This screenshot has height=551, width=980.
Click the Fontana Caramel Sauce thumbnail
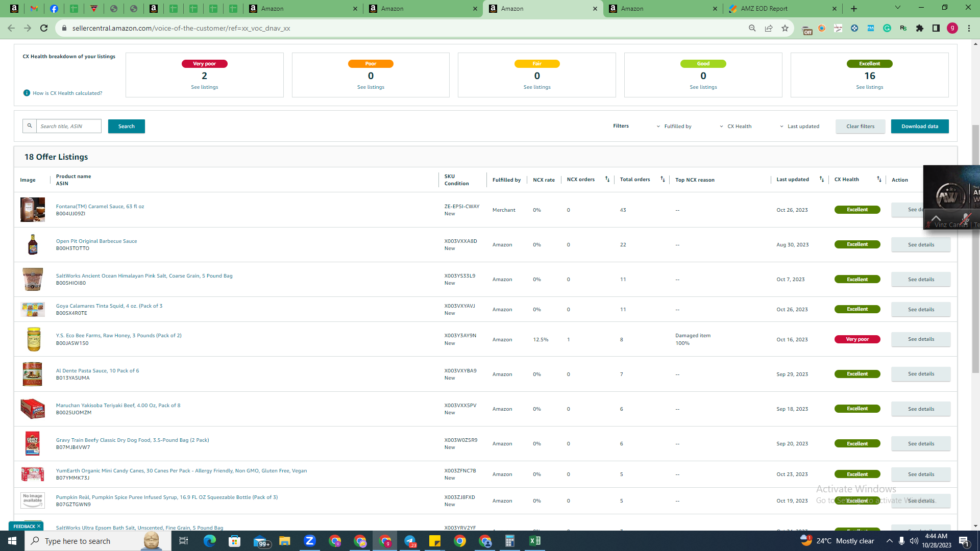33,210
